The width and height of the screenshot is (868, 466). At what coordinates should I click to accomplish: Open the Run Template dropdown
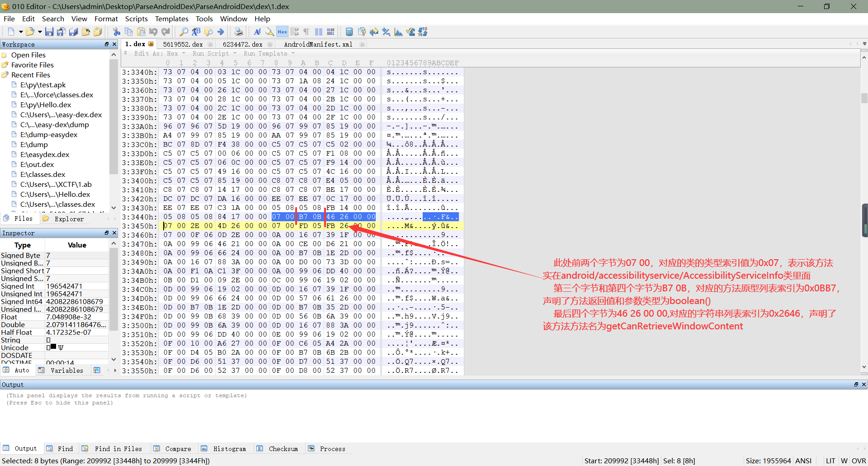tap(269, 53)
